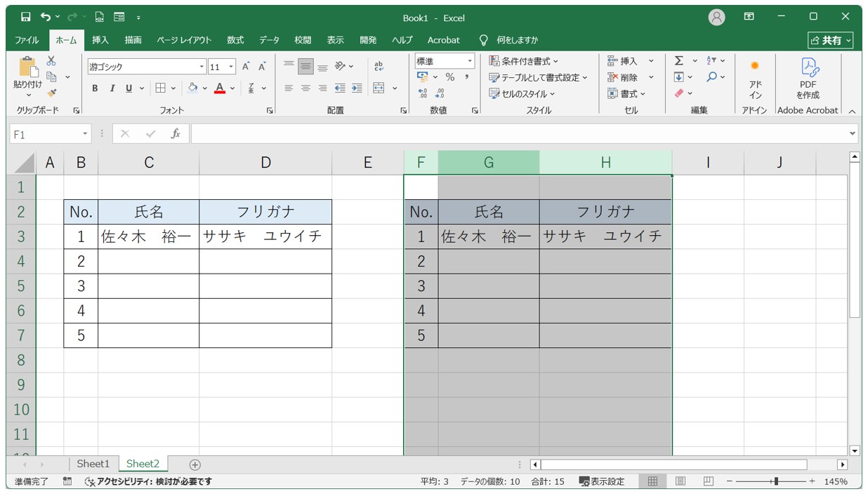Select the Format Painter brush
The image size is (868, 494).
tap(51, 93)
